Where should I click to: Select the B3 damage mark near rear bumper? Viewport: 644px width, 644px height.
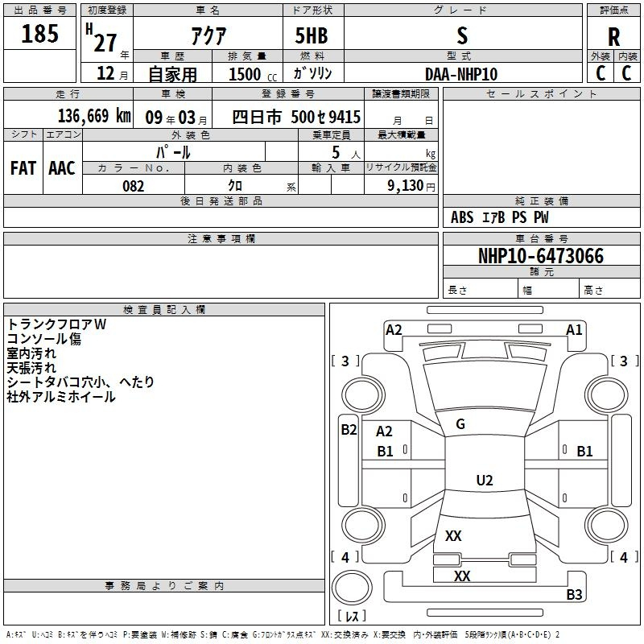tap(574, 595)
